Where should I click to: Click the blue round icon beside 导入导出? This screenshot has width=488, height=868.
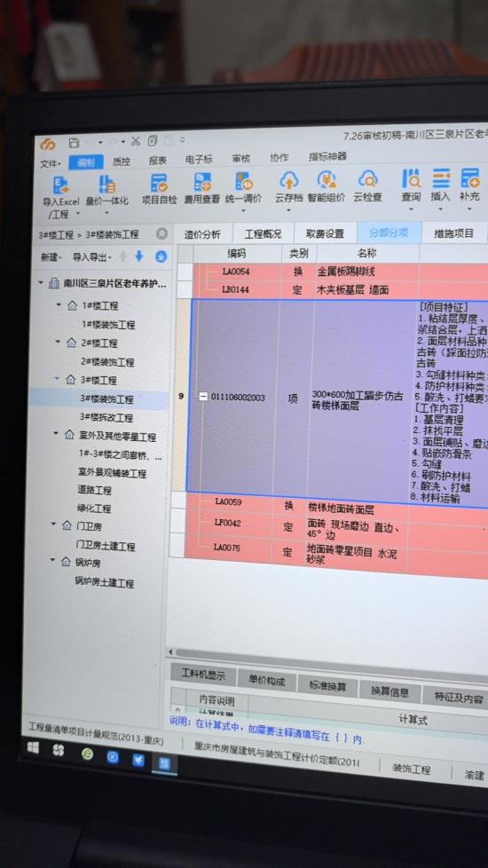[x=161, y=256]
